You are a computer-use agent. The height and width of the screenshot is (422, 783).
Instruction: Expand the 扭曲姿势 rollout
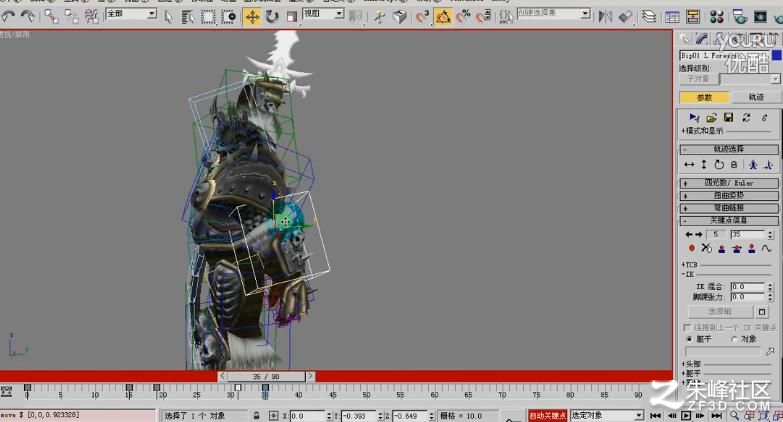[x=729, y=196]
